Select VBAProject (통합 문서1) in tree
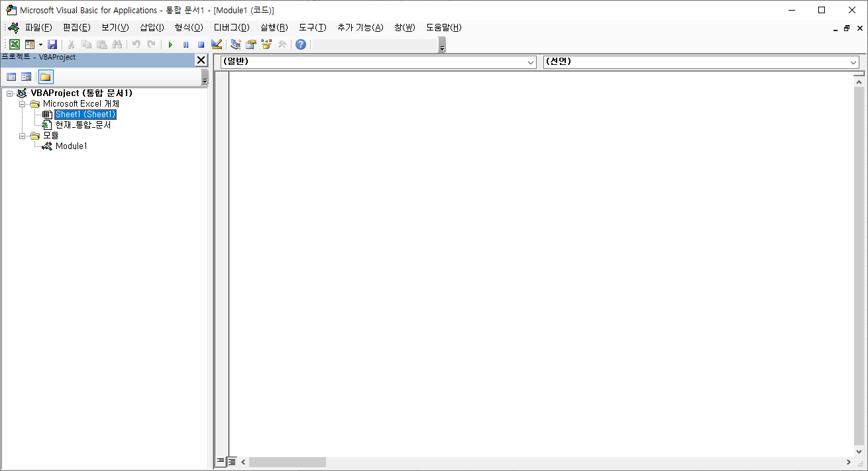The width and height of the screenshot is (868, 471). 81,93
